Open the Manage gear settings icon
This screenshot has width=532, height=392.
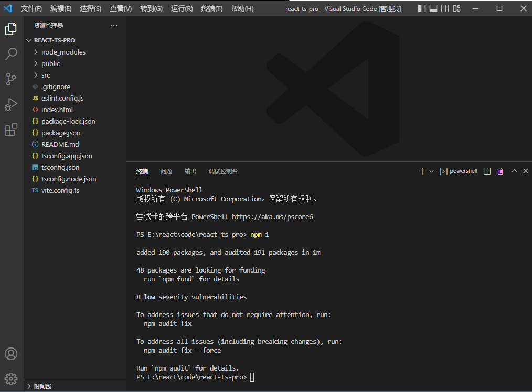click(x=11, y=379)
